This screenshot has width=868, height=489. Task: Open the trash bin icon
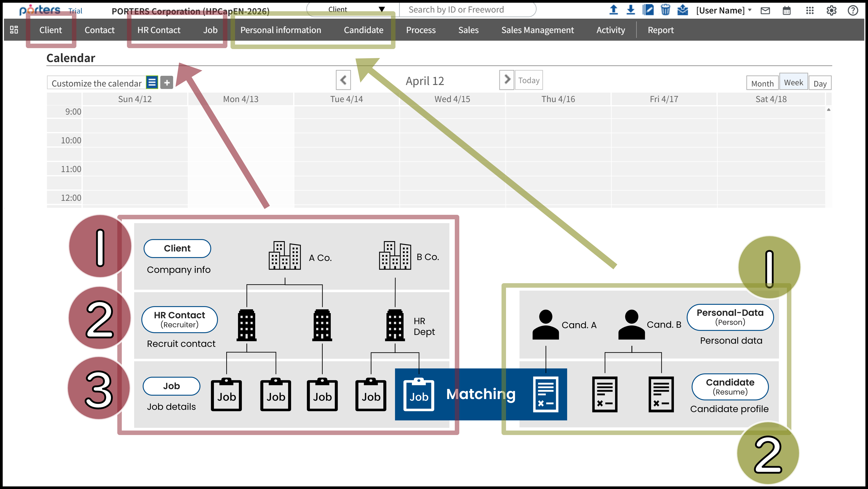coord(665,10)
